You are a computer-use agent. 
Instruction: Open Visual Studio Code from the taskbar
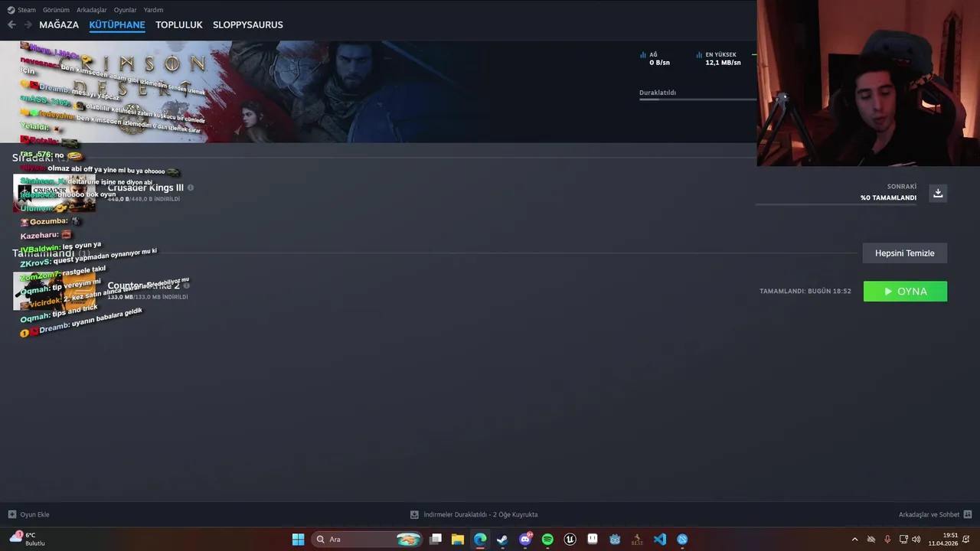[660, 540]
